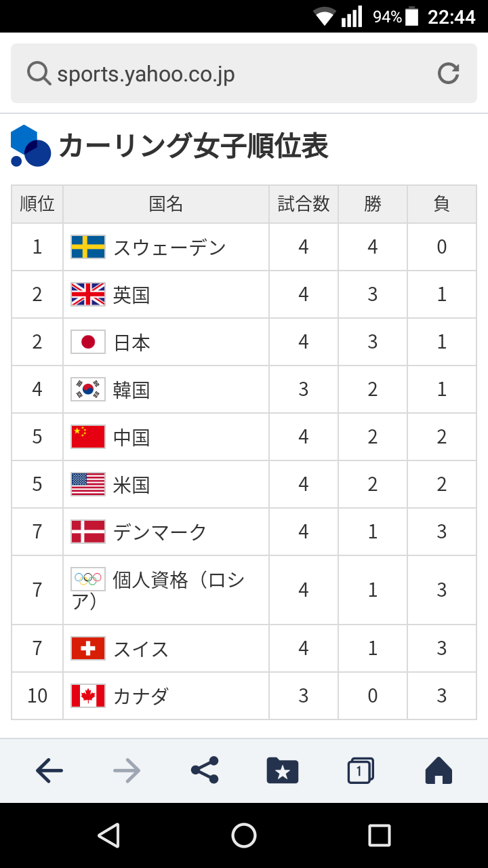
Task: Go back with the browser back arrow
Action: [x=49, y=770]
